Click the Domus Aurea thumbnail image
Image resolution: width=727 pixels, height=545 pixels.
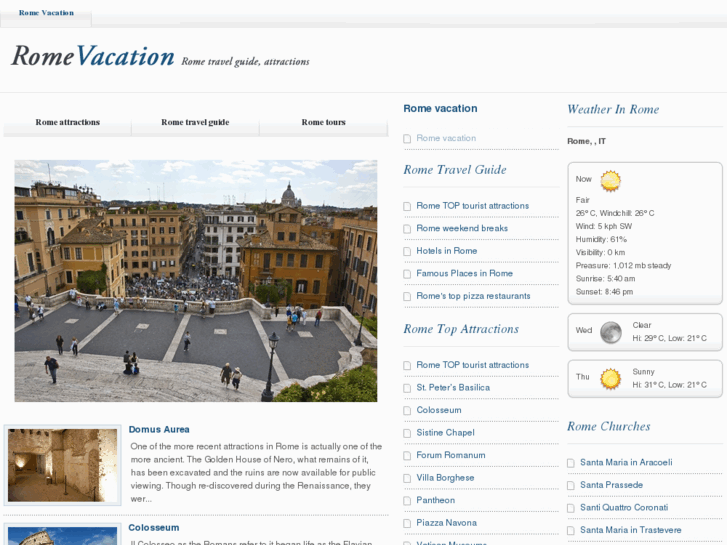(x=63, y=465)
